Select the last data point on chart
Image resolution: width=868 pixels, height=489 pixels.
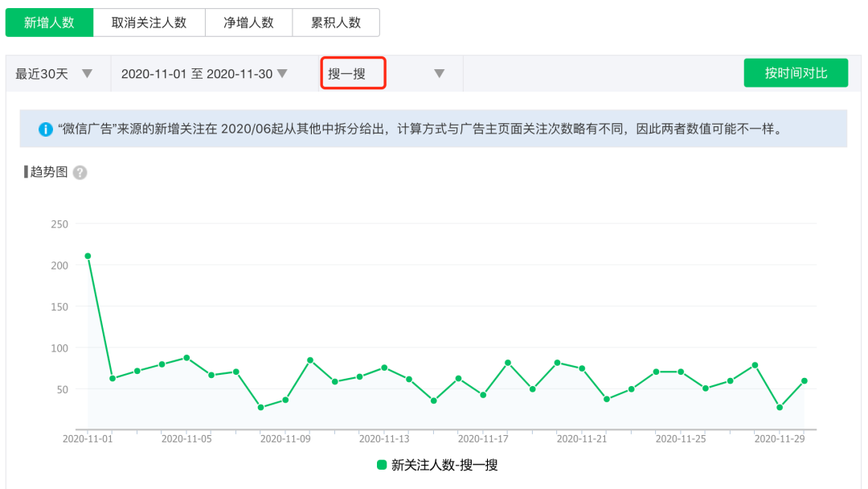point(805,381)
